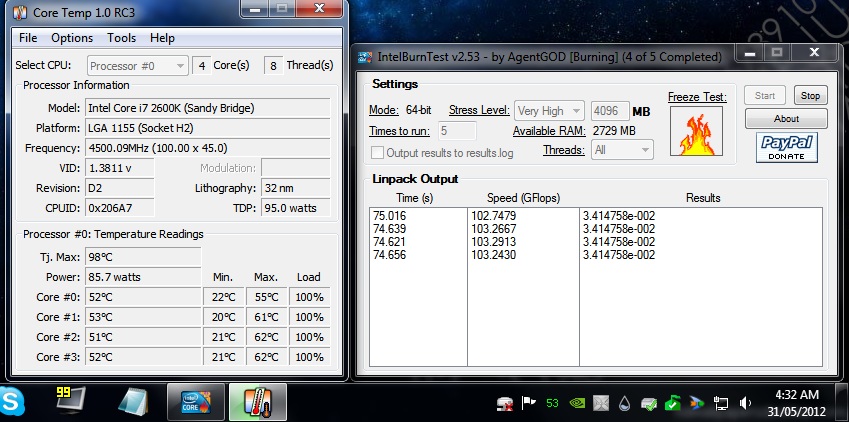Image resolution: width=849 pixels, height=422 pixels.
Task: Open the Tools menu in Core Temp
Action: tap(121, 38)
